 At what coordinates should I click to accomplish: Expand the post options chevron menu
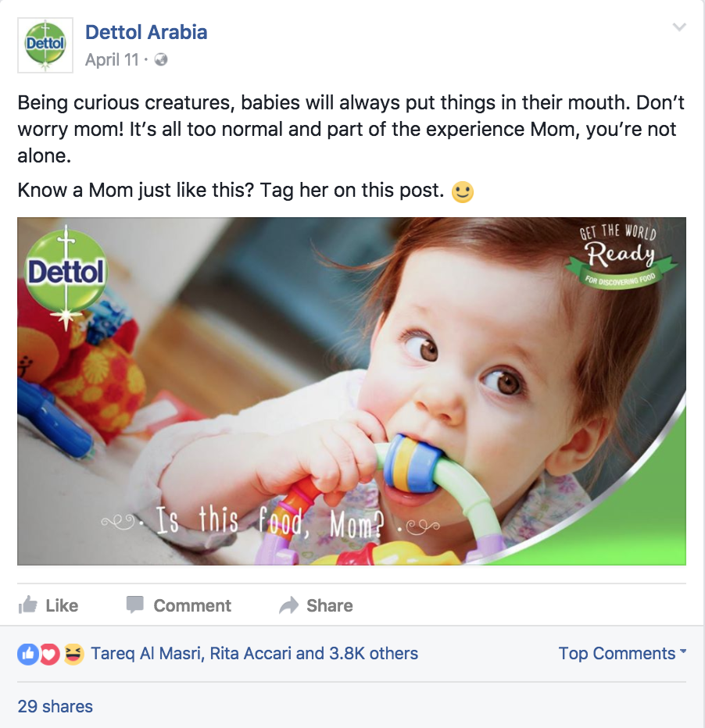[x=679, y=27]
